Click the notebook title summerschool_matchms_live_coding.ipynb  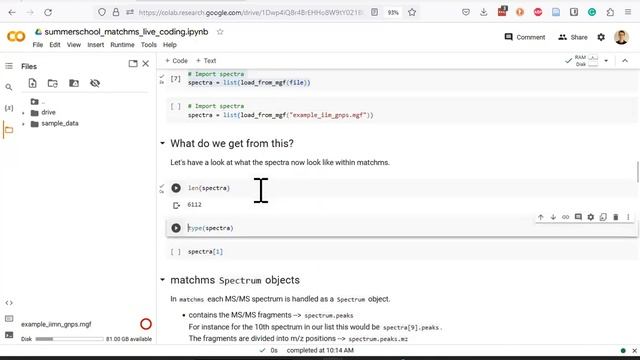126,32
